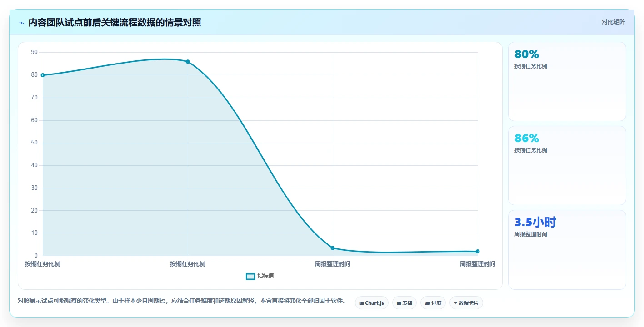The height and width of the screenshot is (327, 644).
Task: Click the dashboard title 内容团队试点前后关键流程数据的情景对照
Action: tap(115, 23)
